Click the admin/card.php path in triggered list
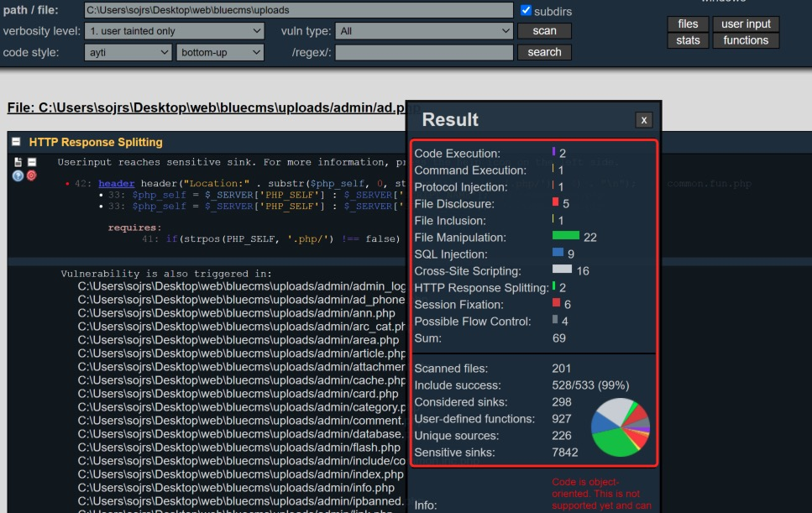The image size is (812, 513). (x=238, y=394)
